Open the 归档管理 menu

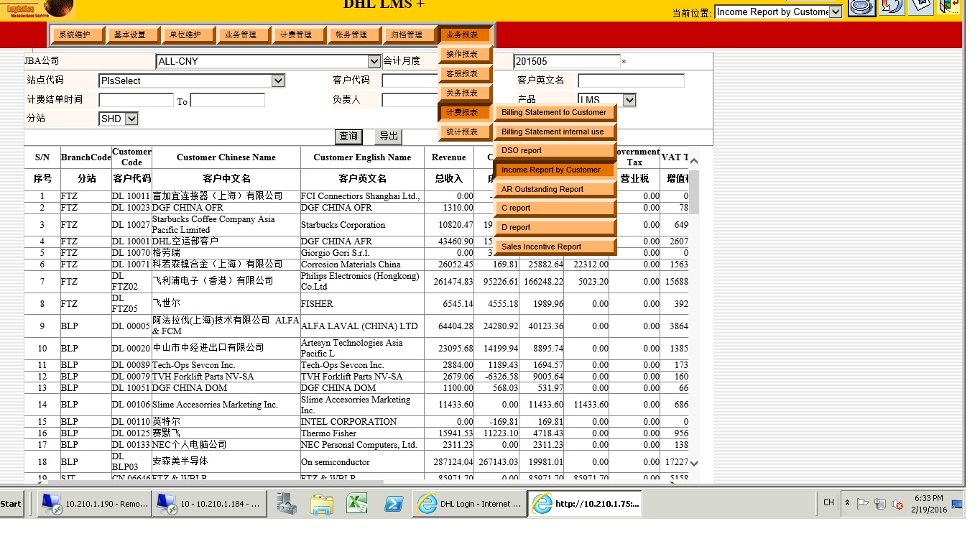point(409,34)
